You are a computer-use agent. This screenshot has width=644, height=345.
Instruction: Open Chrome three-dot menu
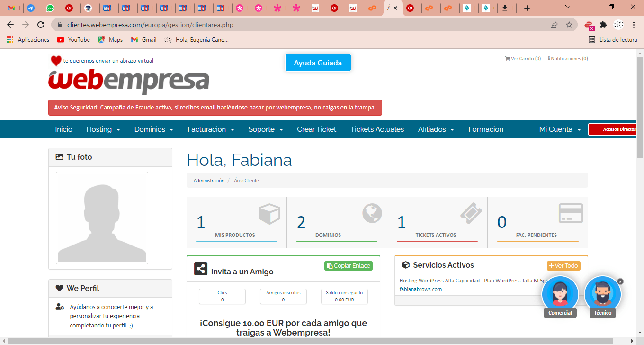click(633, 25)
